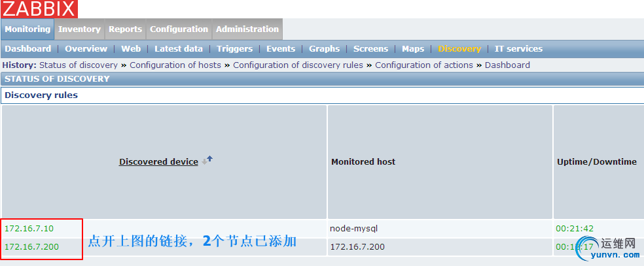
Task: Go to the Web submenu item
Action: (131, 49)
